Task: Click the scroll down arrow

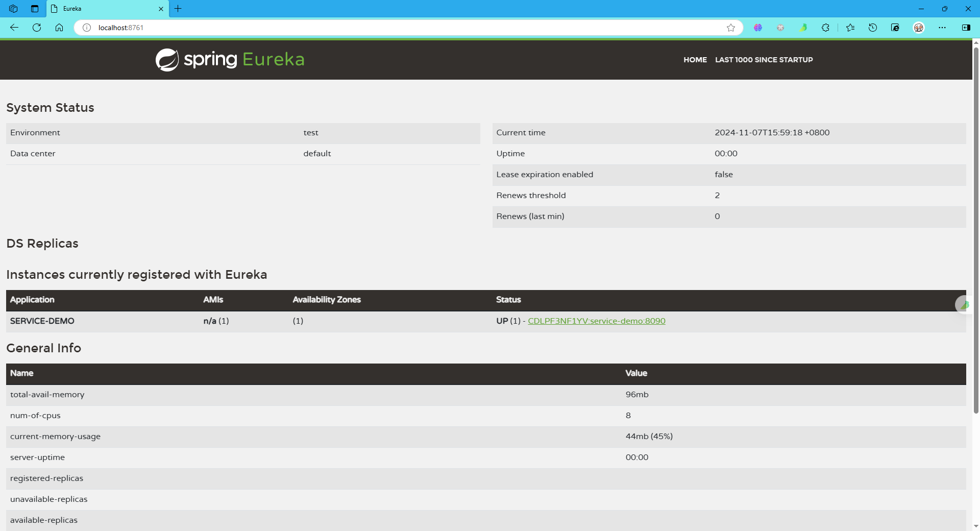Action: pyautogui.click(x=976, y=526)
